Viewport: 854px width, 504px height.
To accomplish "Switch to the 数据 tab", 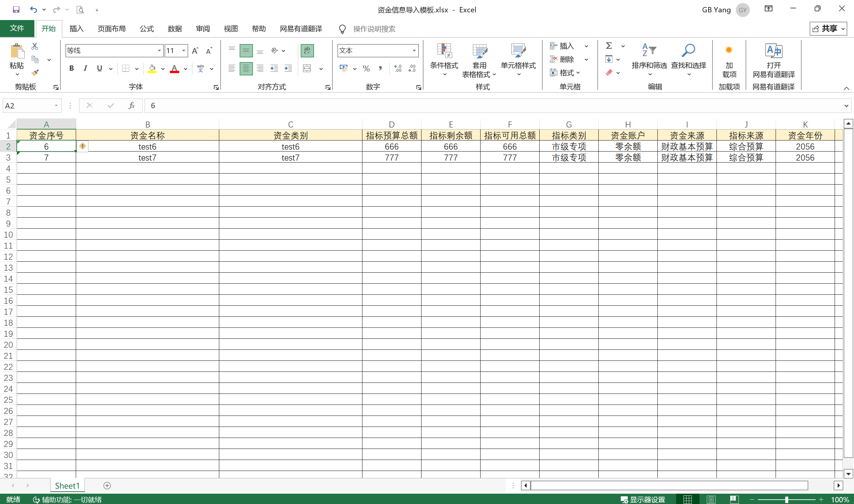I will (x=175, y=29).
